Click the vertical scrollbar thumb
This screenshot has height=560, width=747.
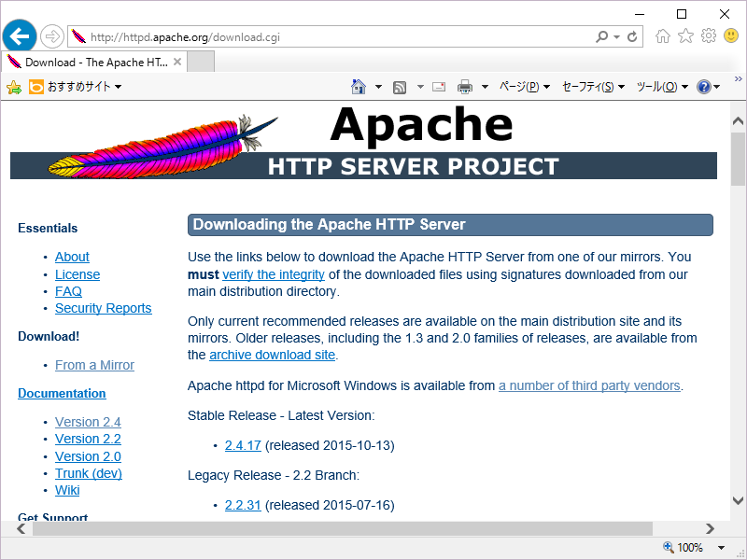coord(738,159)
